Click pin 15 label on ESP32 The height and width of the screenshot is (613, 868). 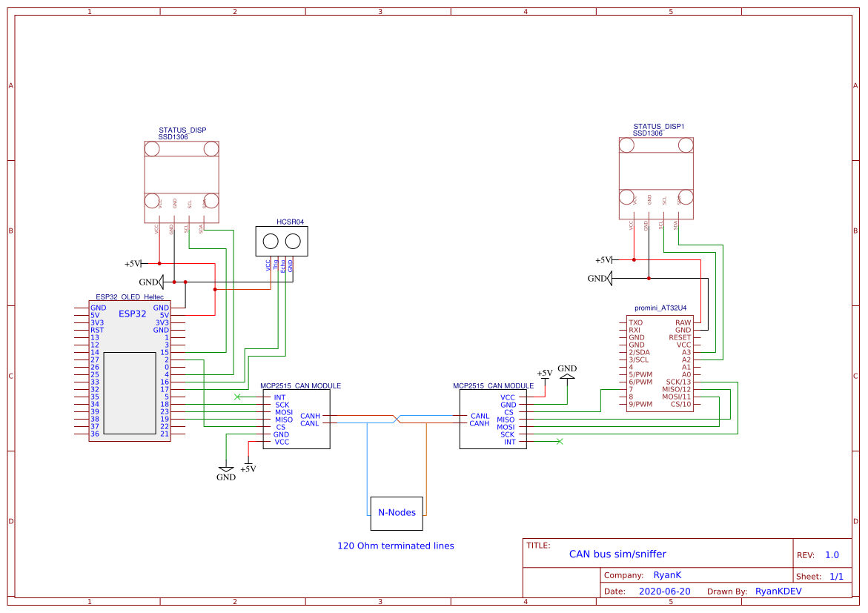point(165,352)
